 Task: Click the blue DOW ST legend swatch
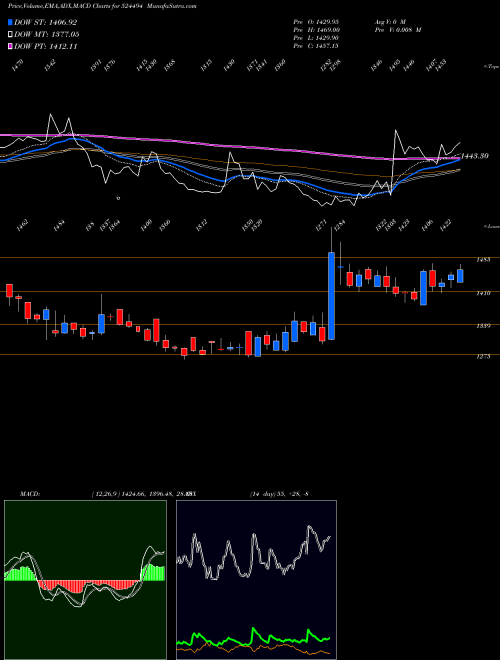[10, 22]
